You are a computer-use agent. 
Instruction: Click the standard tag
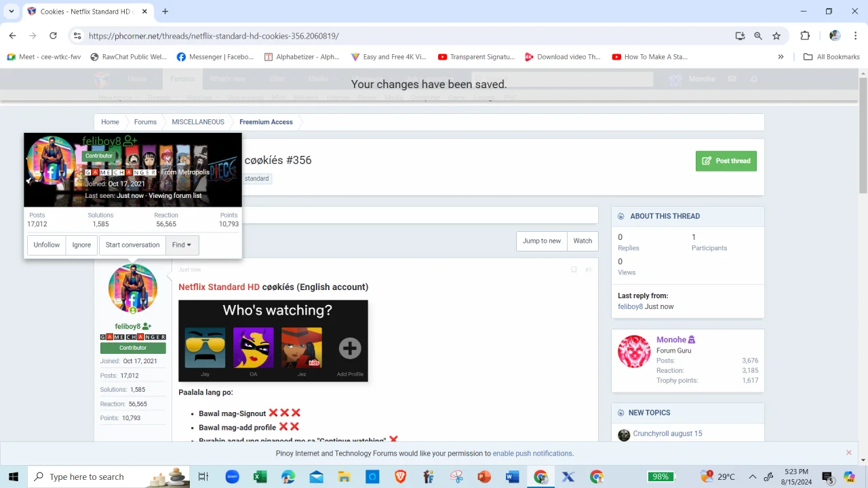tap(256, 178)
